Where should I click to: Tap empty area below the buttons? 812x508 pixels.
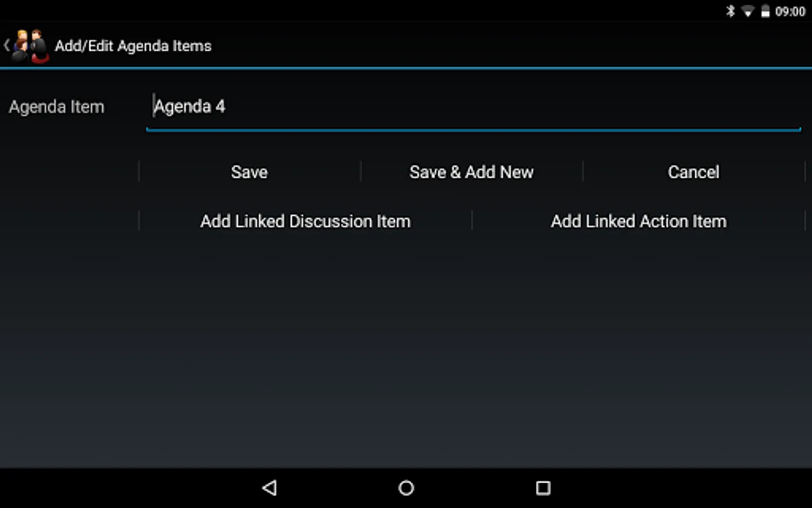tap(406, 350)
